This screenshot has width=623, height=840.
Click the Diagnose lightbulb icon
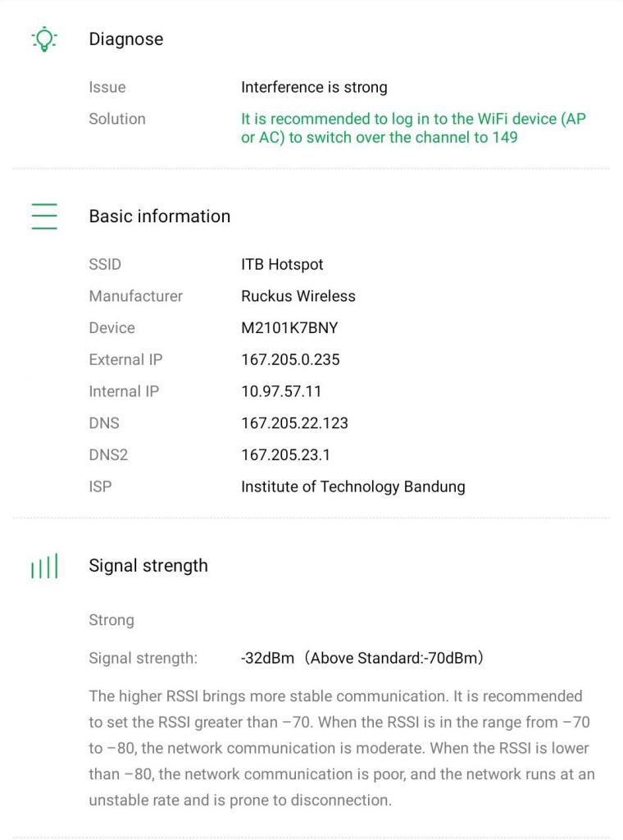43,39
